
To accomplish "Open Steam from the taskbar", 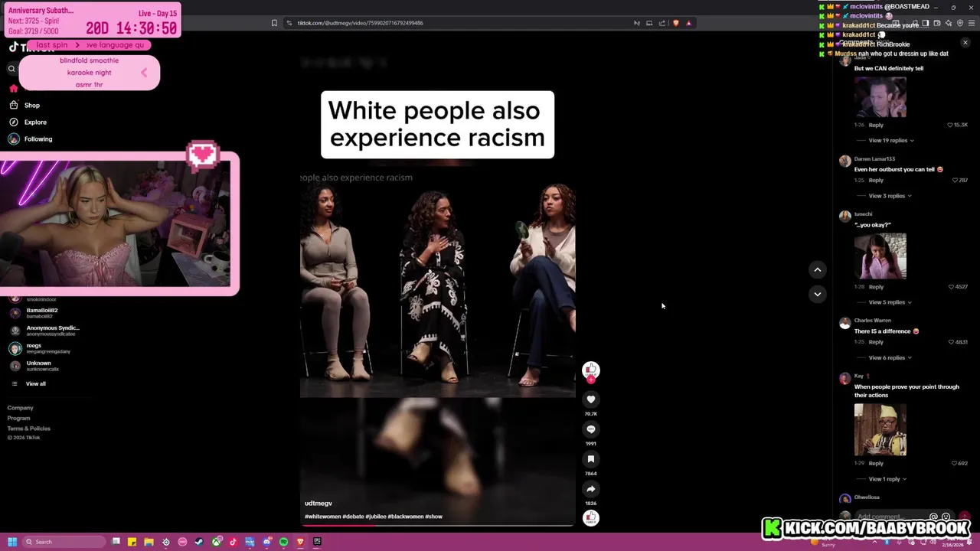I will tap(199, 542).
